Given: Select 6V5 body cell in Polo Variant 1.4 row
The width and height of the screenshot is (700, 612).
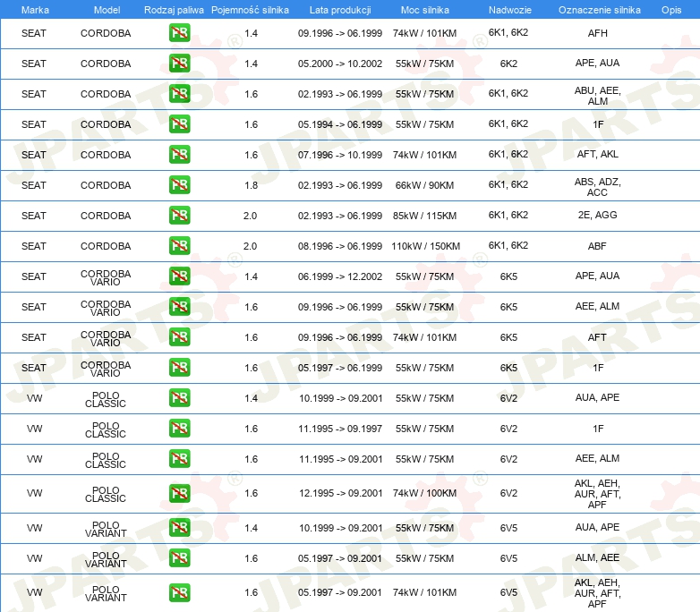Looking at the screenshot, I should [x=508, y=528].
